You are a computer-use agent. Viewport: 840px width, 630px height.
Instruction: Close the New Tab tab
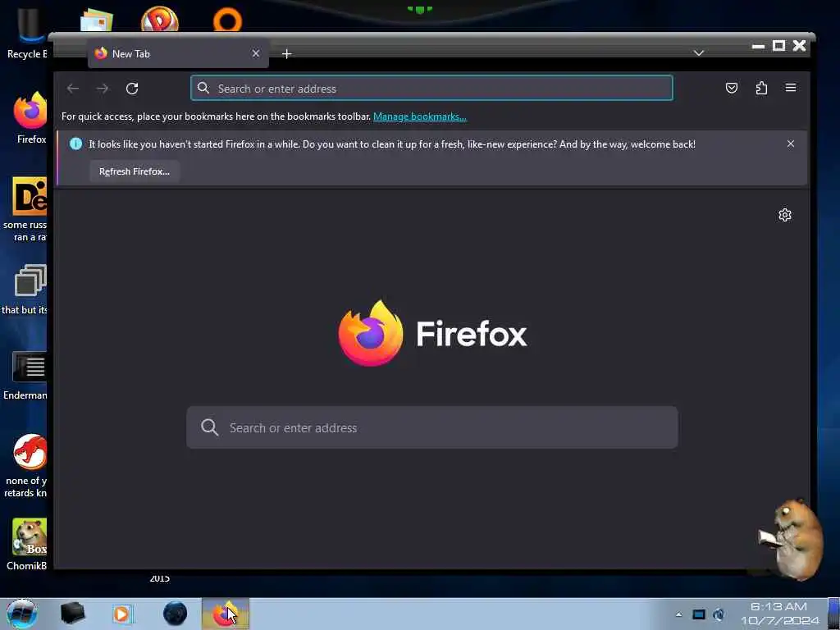pyautogui.click(x=256, y=53)
